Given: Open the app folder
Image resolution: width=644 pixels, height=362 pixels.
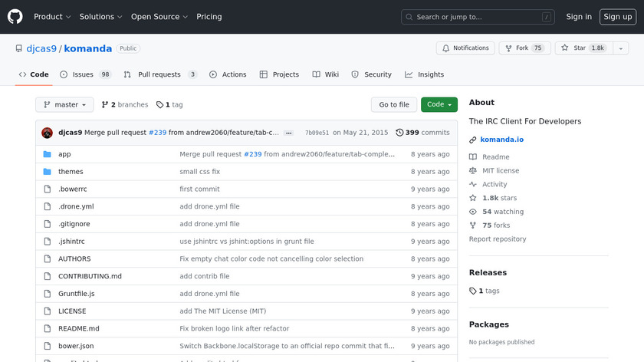Looking at the screenshot, I should coord(64,154).
